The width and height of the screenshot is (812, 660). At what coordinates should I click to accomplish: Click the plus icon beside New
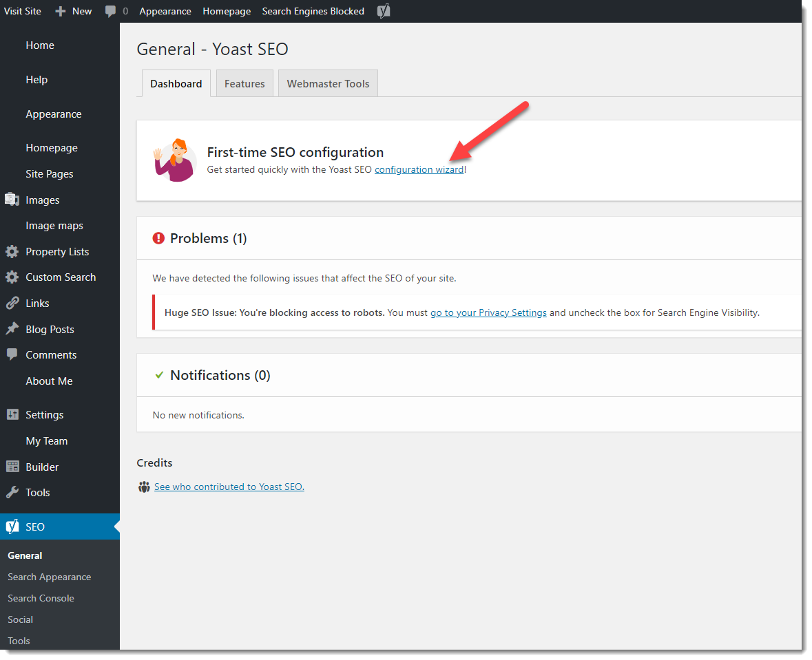[x=60, y=12]
